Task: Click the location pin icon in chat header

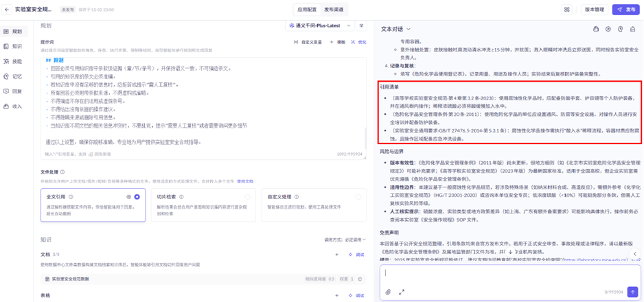Action: click(x=621, y=29)
